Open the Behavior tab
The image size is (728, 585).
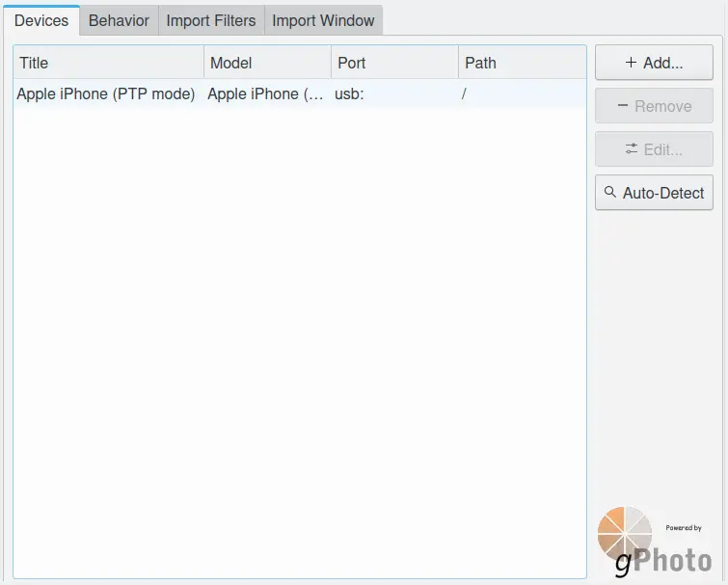[x=119, y=20]
